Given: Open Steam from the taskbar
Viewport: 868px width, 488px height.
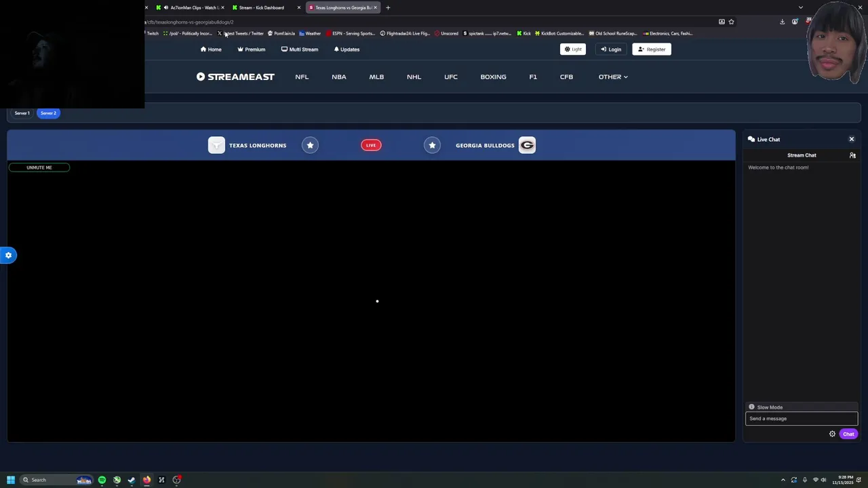Looking at the screenshot, I should 132,480.
